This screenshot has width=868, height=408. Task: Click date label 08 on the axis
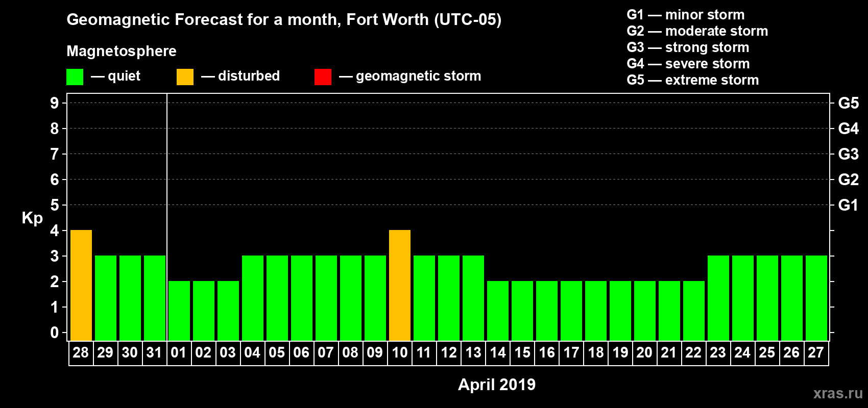click(x=350, y=353)
